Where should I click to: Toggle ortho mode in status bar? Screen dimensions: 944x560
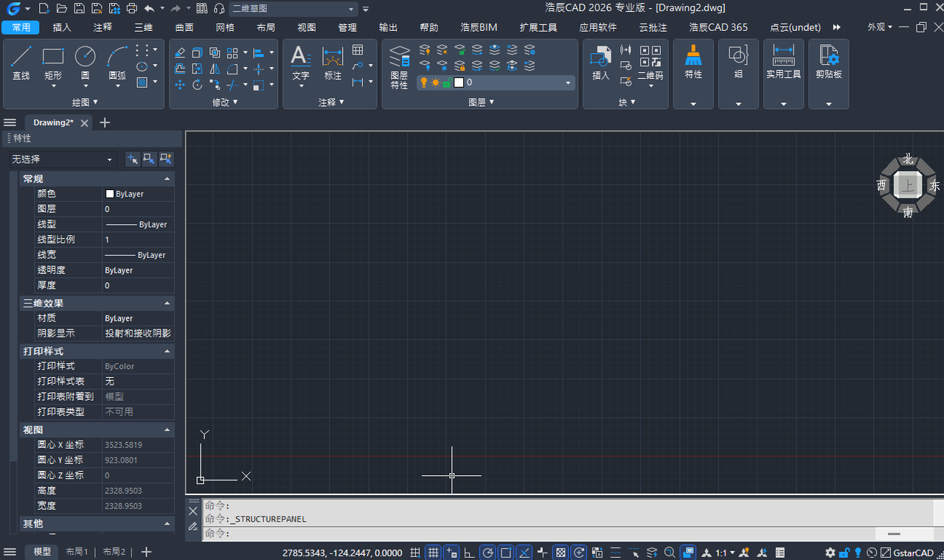click(x=469, y=553)
